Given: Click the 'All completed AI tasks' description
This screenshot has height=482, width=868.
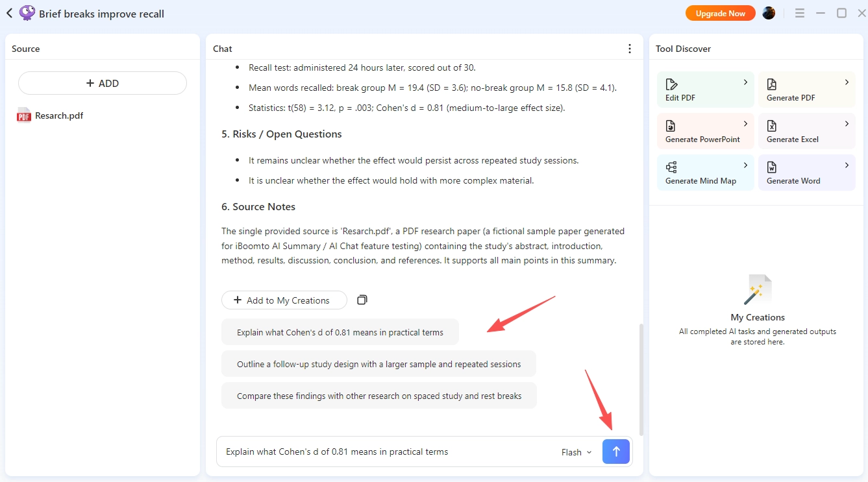Looking at the screenshot, I should pos(758,337).
